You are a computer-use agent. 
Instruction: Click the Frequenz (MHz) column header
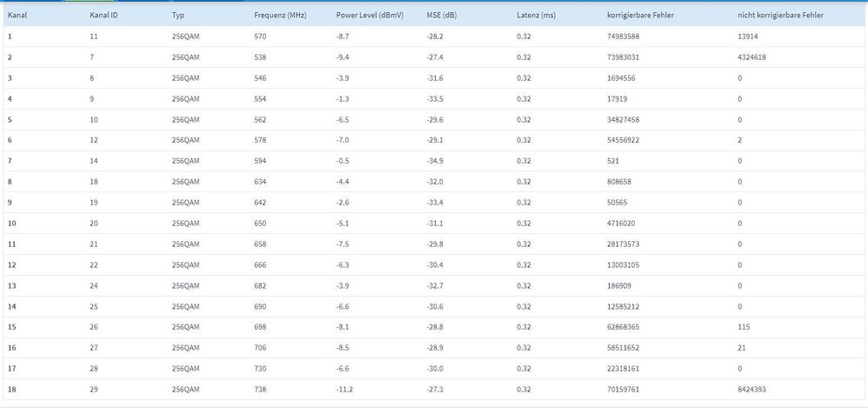(279, 16)
